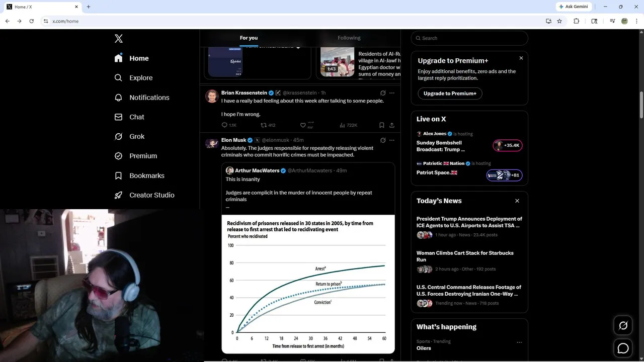Open more menu on Elon Musk's post
This screenshot has width=644, height=362.
pos(392,140)
